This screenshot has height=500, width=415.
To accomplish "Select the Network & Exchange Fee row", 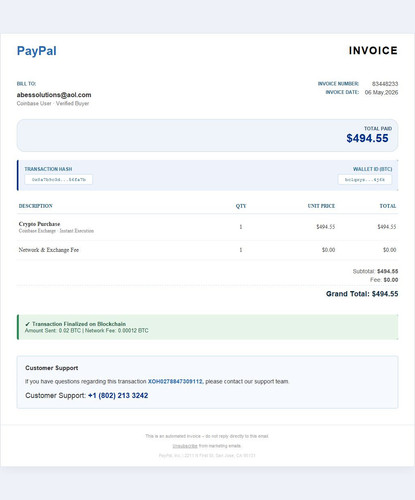I will tap(207, 250).
